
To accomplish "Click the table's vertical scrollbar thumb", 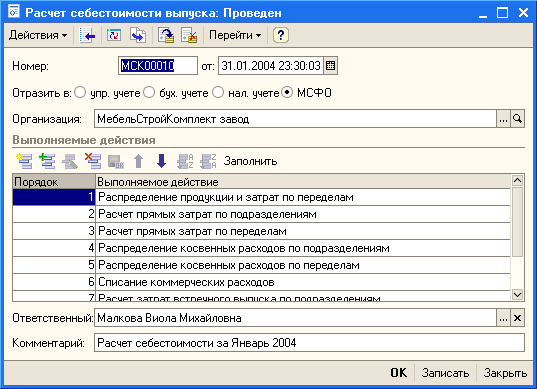I will 517,222.
